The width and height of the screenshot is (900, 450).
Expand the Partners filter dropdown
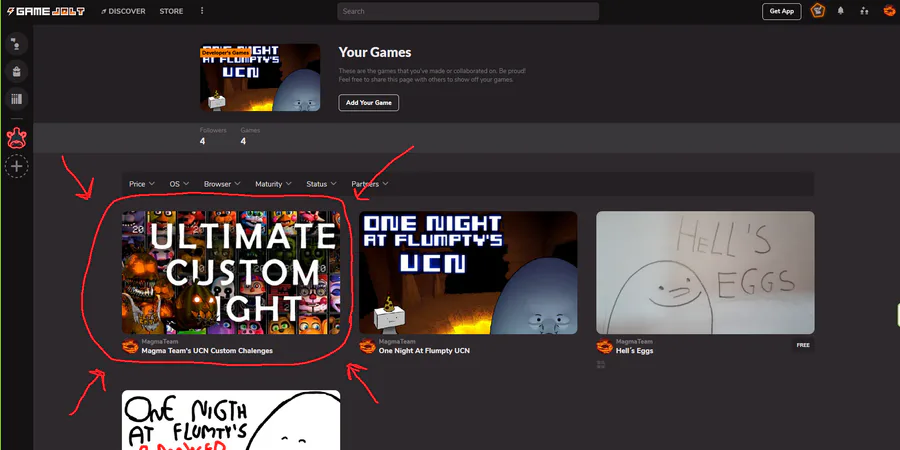click(370, 184)
